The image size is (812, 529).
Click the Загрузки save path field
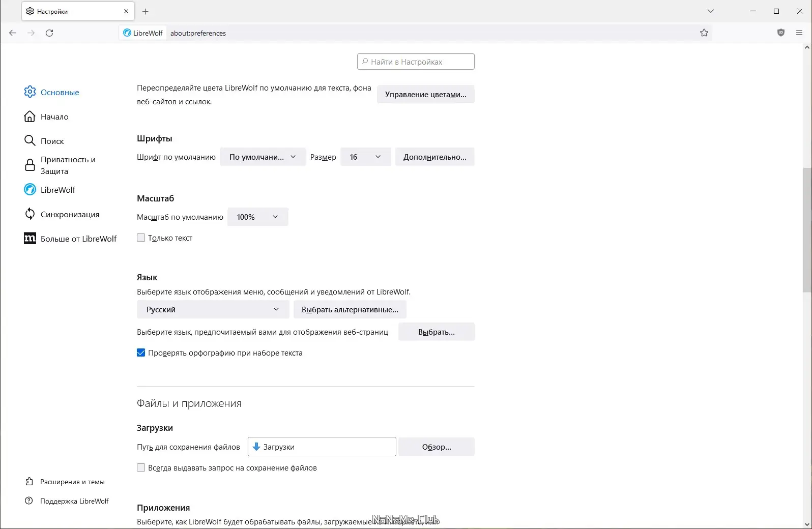(x=322, y=447)
